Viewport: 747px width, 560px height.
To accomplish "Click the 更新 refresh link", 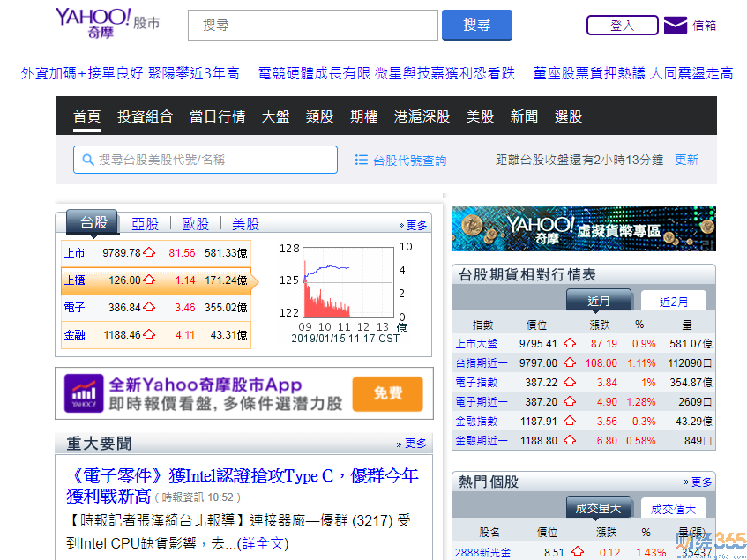I will coord(686,160).
